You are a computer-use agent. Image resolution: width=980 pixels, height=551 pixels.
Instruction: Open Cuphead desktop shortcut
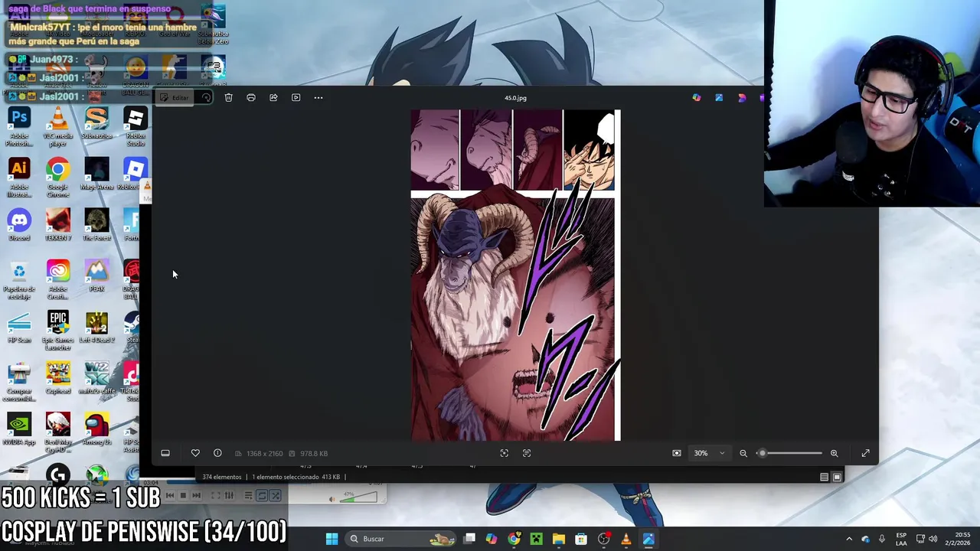58,379
